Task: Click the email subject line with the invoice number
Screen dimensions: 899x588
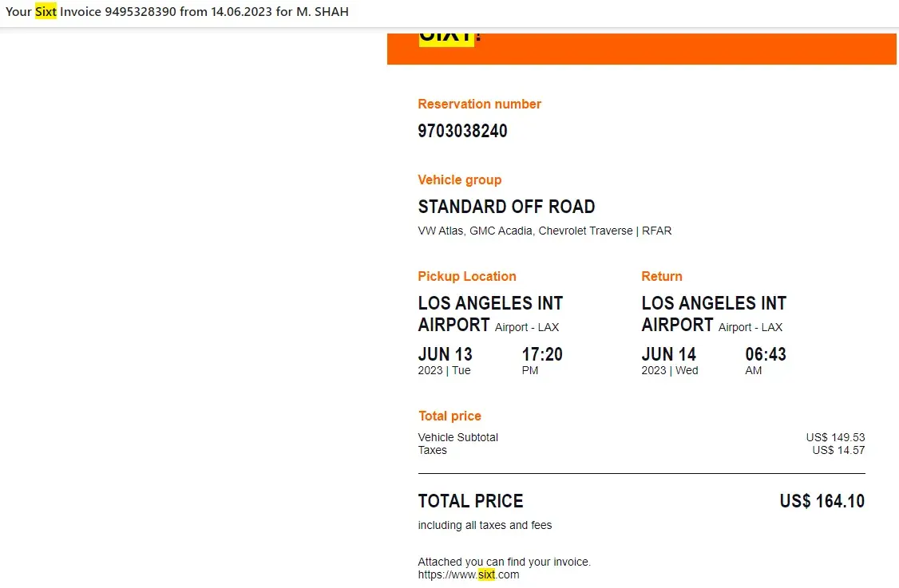Action: (177, 12)
